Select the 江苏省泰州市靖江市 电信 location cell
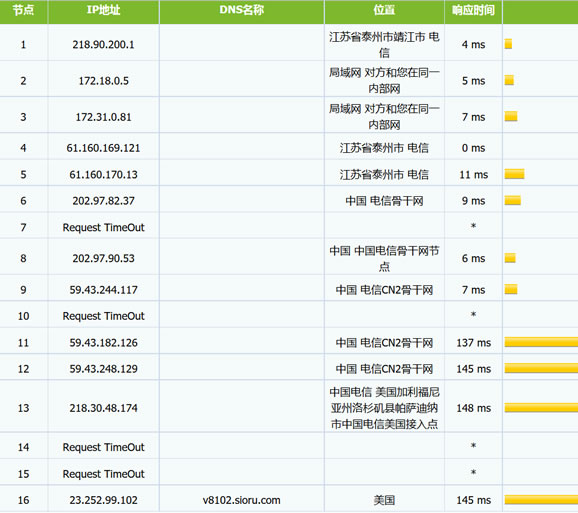Viewport: 578px width, 513px height. pos(384,44)
